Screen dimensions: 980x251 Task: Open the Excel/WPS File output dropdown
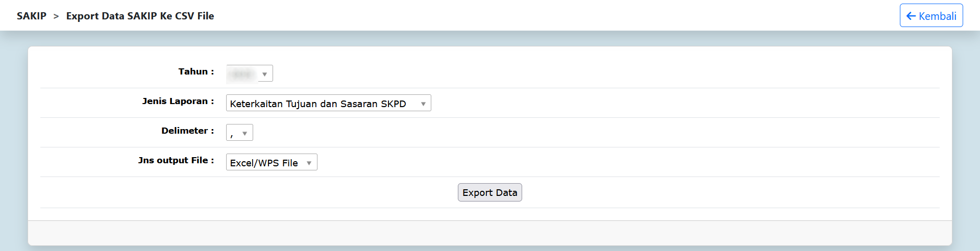pos(272,162)
